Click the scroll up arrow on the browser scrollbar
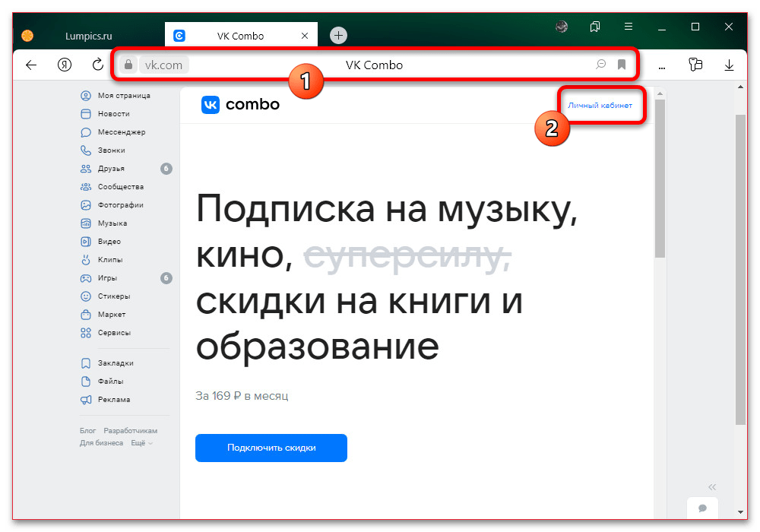The height and width of the screenshot is (532, 760). point(740,87)
